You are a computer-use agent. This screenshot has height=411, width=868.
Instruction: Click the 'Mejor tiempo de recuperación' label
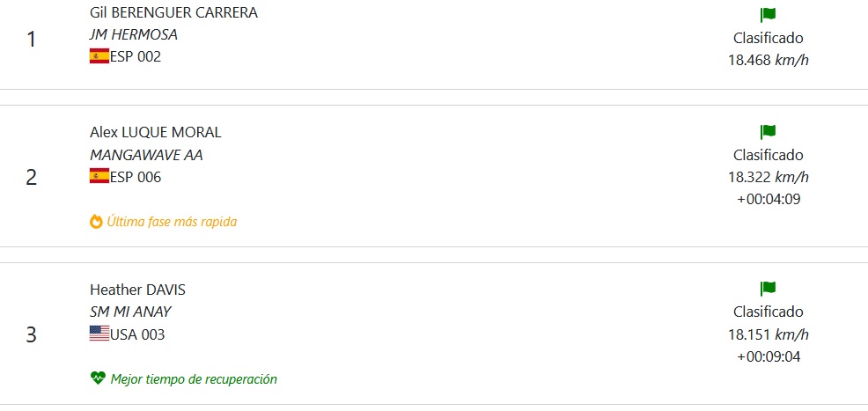point(194,379)
